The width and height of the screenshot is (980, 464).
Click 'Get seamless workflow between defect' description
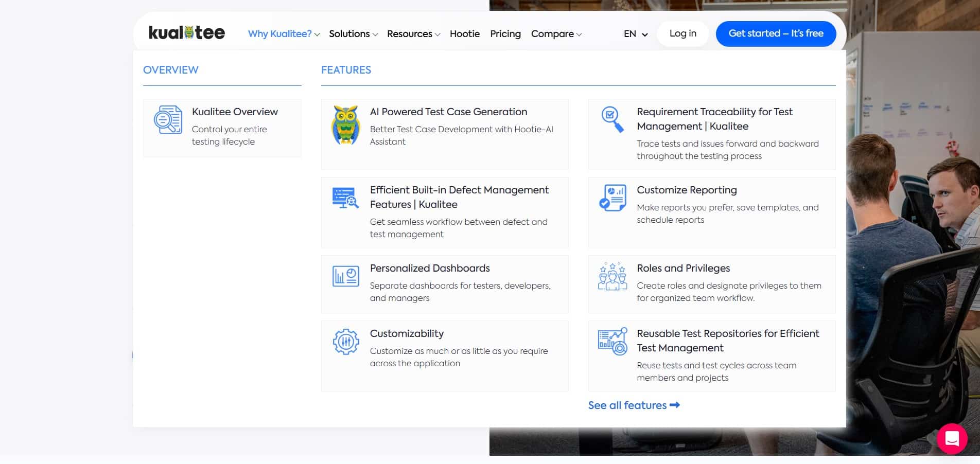459,228
